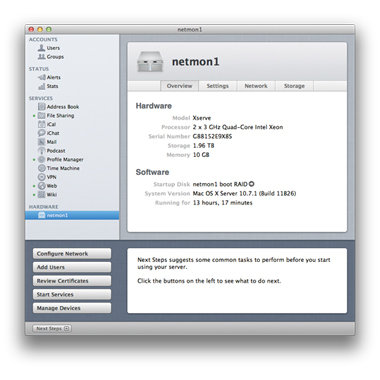The image size is (380, 380).
Task: Click the Review Certificates button
Action: point(72,281)
